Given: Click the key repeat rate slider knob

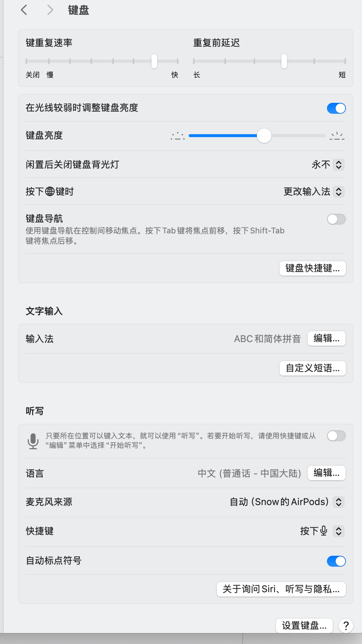Looking at the screenshot, I should 154,61.
